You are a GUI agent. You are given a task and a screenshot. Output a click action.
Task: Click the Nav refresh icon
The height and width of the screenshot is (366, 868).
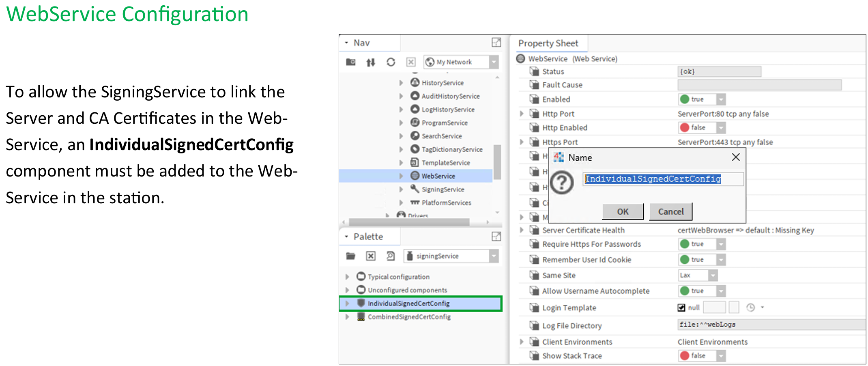[391, 62]
